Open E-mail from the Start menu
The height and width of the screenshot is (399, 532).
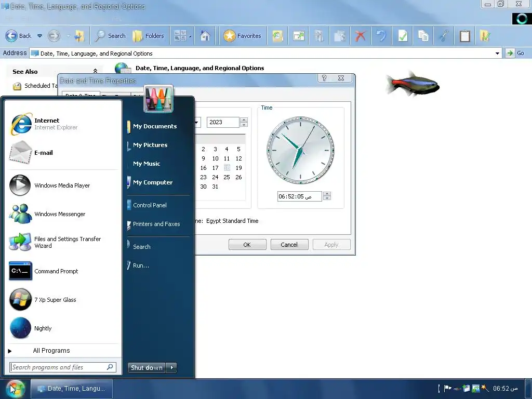pos(63,153)
